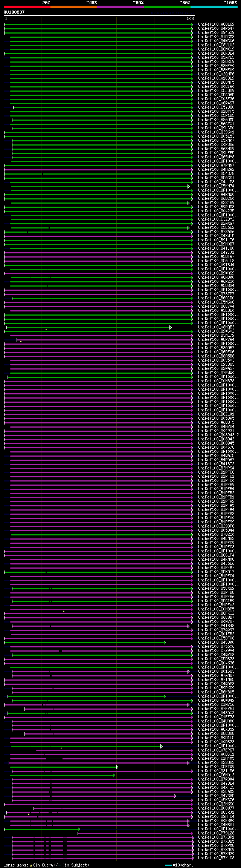Screen dimensions: 241x868
Task: Select hit label UniRef100_Q9LEF5
Action: 216,153
